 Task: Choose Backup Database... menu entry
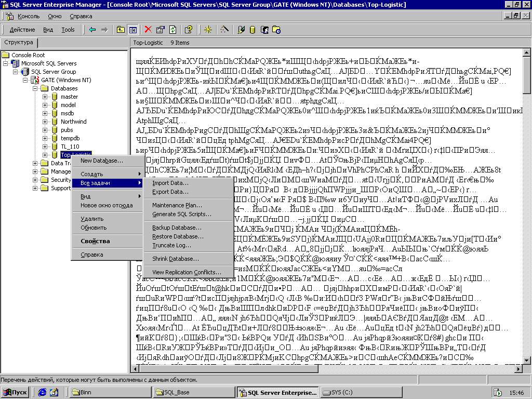pos(188,228)
